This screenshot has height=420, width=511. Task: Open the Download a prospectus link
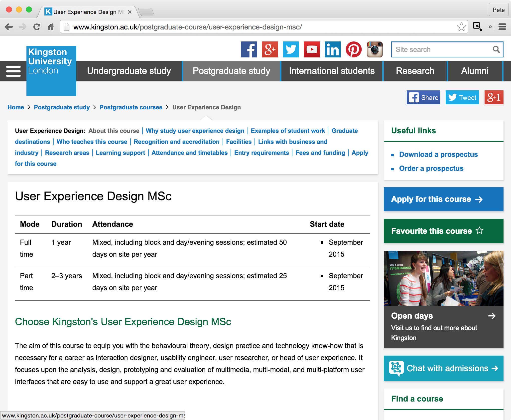coord(438,154)
